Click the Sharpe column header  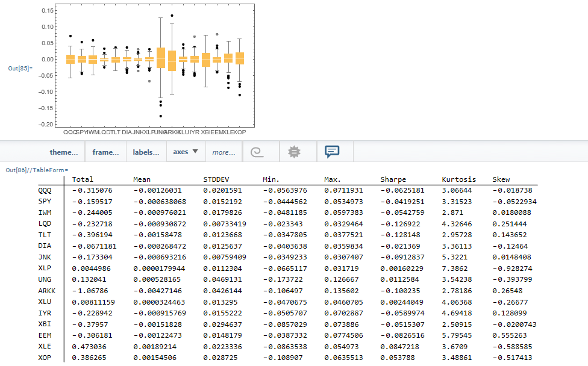[x=393, y=179]
